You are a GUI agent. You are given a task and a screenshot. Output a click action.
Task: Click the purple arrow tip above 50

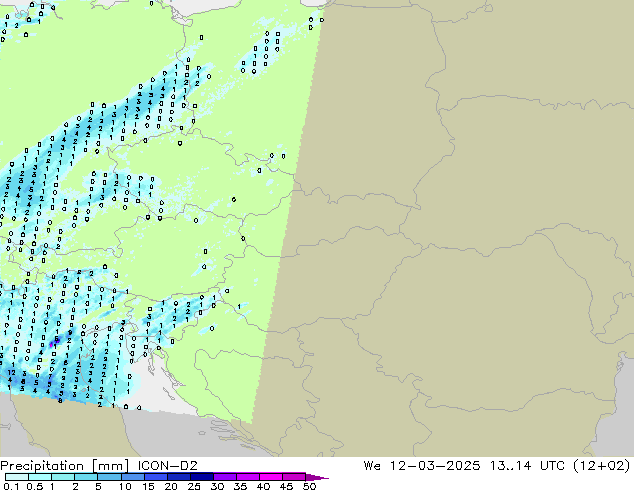[317, 477]
